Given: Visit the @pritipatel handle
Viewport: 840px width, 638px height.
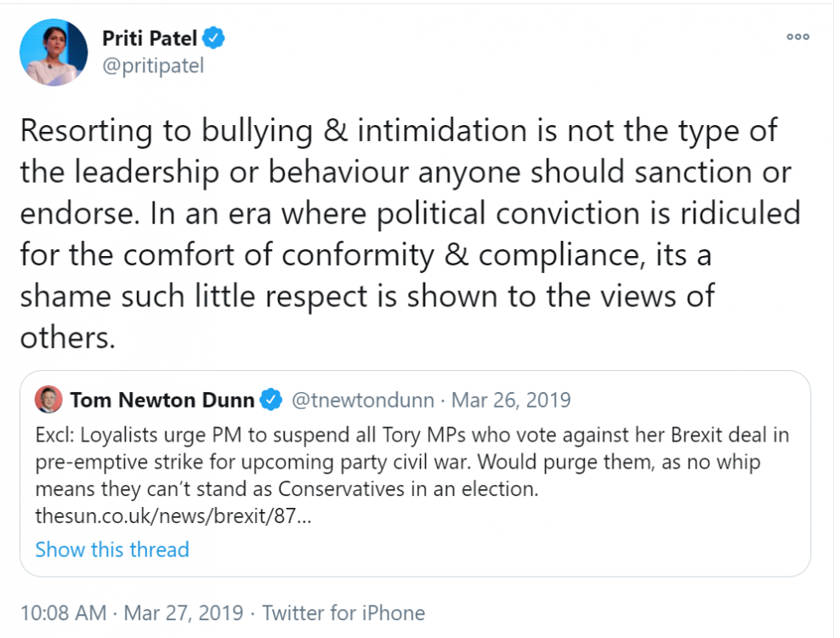Looking at the screenshot, I should click(153, 66).
